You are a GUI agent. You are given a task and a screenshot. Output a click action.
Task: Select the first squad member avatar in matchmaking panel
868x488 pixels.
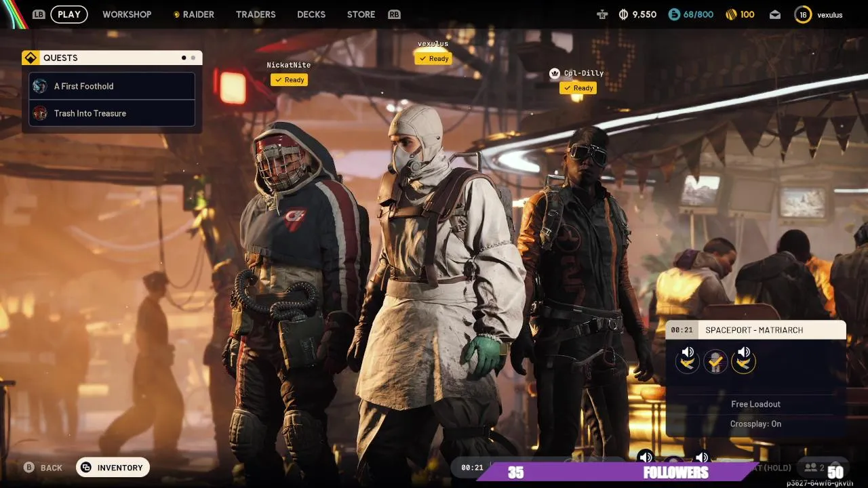688,361
